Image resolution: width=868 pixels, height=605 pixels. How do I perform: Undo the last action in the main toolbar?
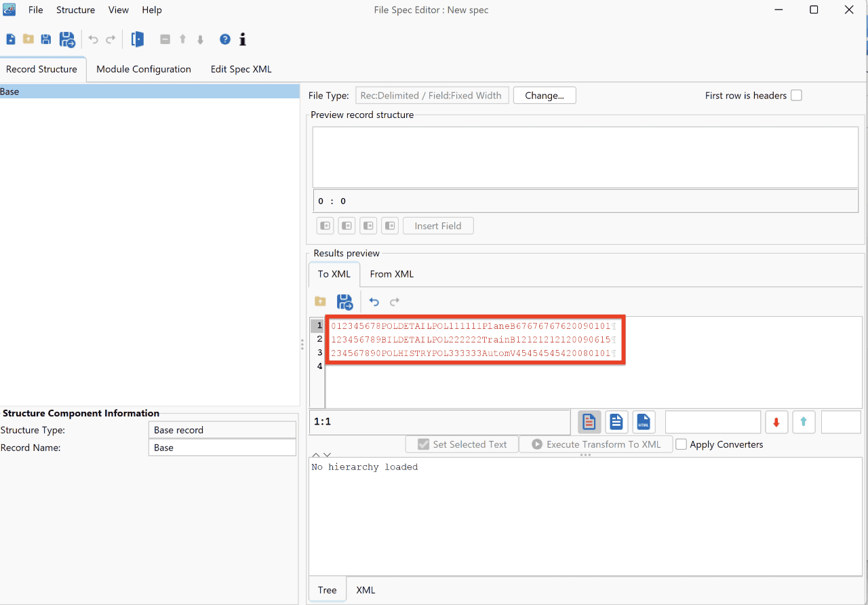(x=94, y=39)
